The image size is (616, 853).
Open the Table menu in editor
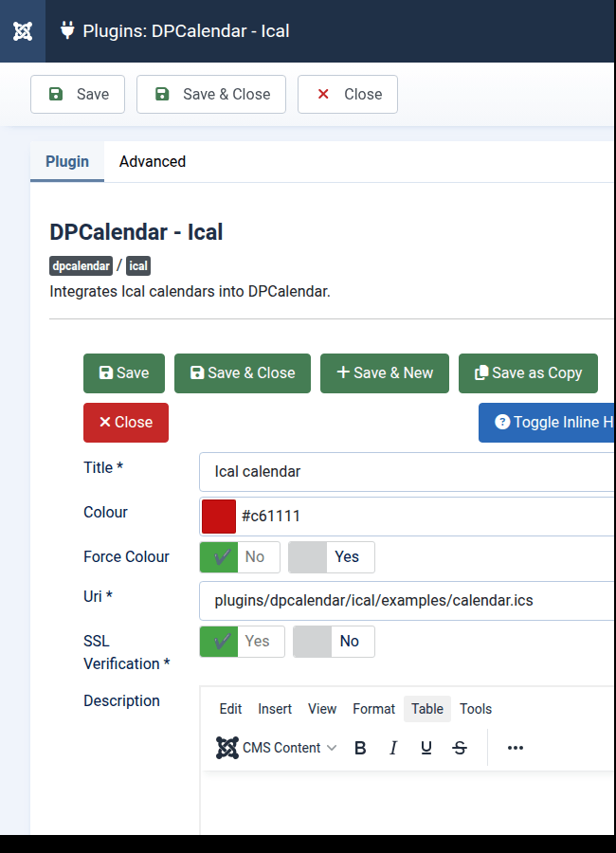pyautogui.click(x=427, y=709)
